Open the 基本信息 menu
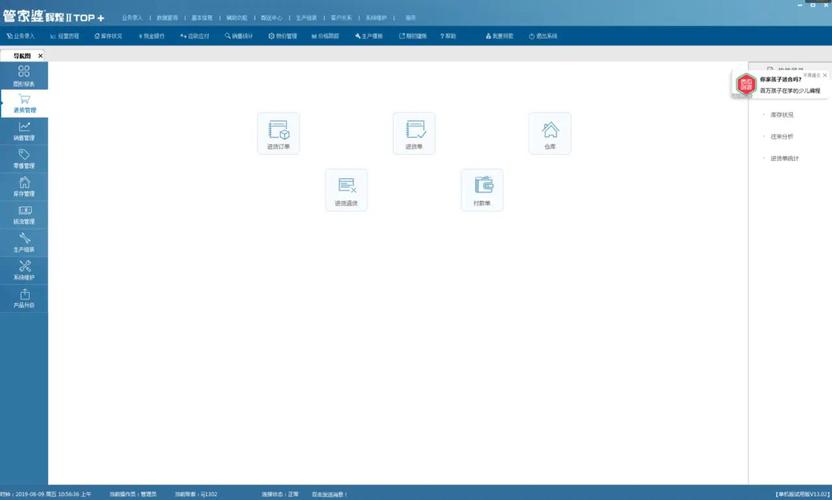This screenshot has height=500, width=832. 202,18
